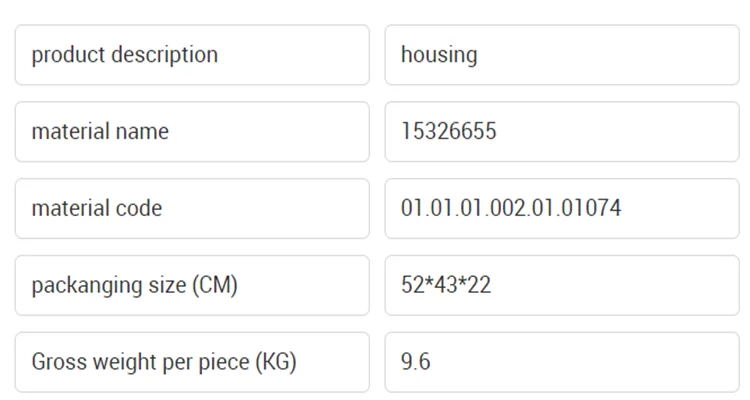Image resolution: width=750 pixels, height=400 pixels.
Task: Click the product description label box
Action: pos(191,55)
